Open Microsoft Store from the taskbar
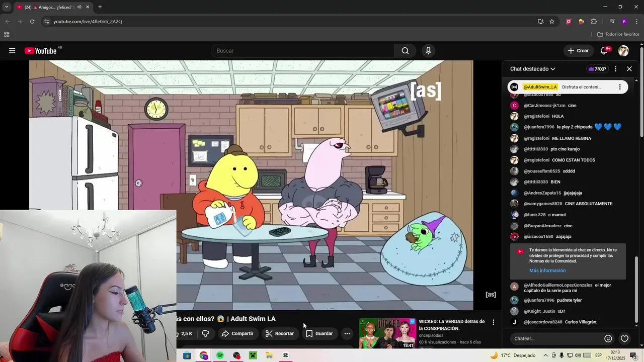 [x=187, y=355]
